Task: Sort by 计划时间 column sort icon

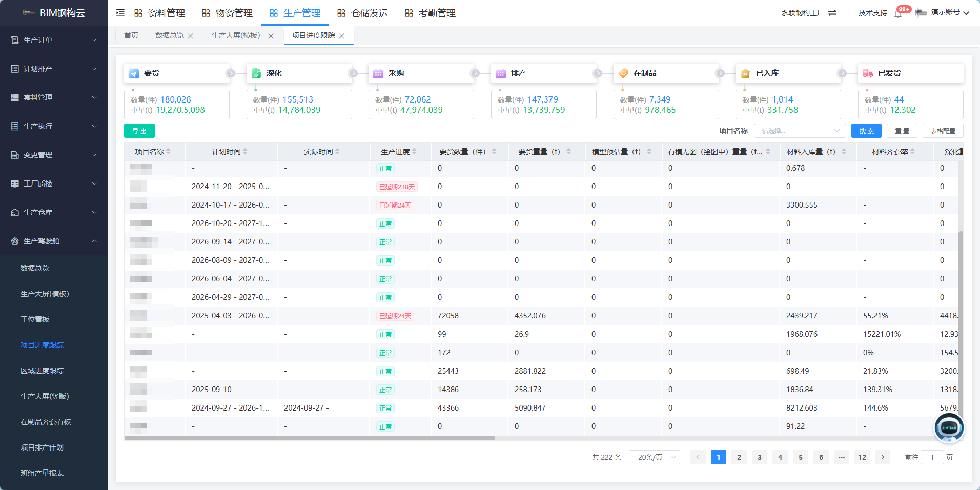Action: coord(245,152)
